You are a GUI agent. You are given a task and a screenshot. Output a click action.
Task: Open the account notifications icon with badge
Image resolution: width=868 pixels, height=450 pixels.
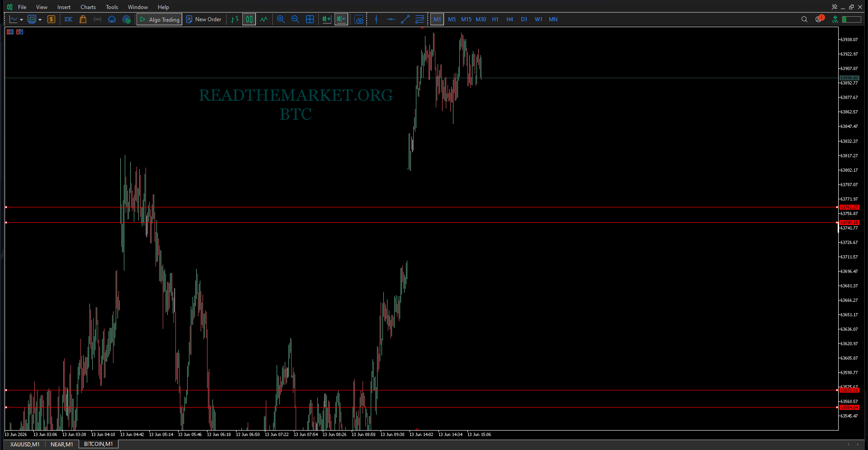820,19
